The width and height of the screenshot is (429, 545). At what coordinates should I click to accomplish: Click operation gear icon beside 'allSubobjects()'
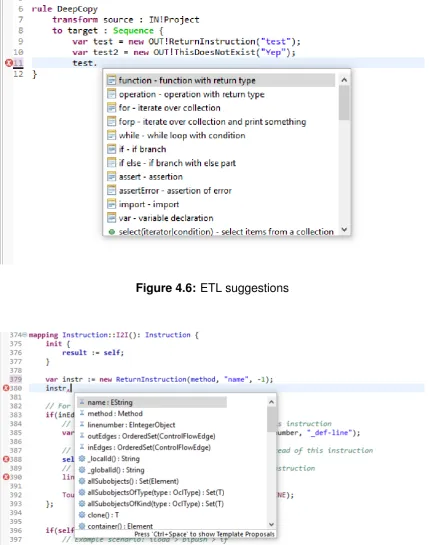pos(82,481)
